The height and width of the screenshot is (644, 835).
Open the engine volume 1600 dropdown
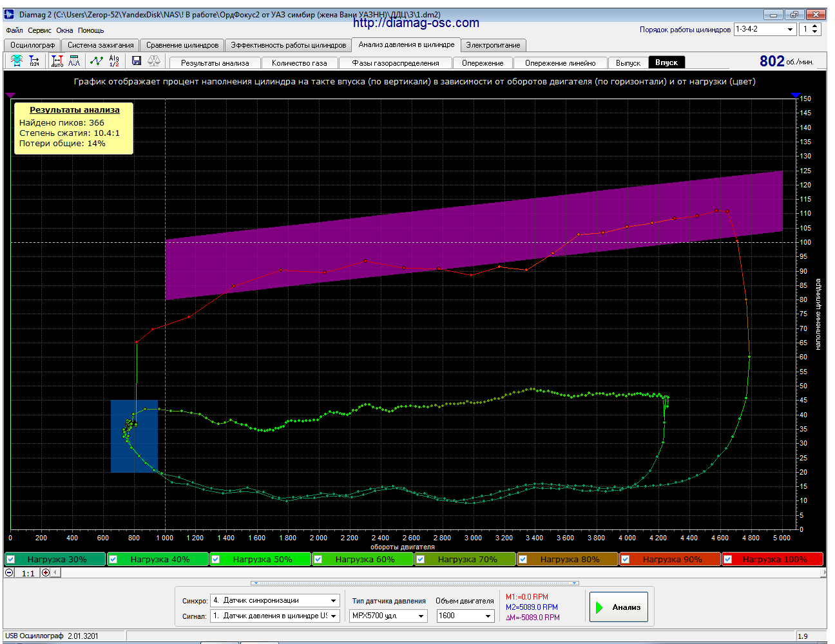point(465,616)
